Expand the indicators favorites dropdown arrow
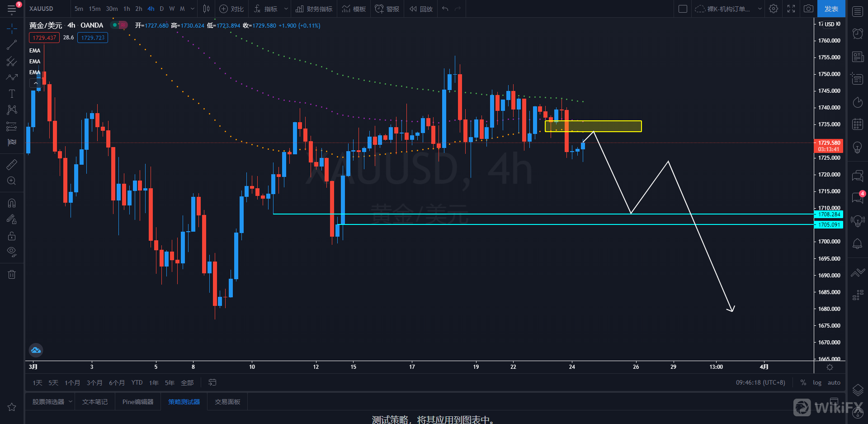This screenshot has width=868, height=424. (x=286, y=9)
